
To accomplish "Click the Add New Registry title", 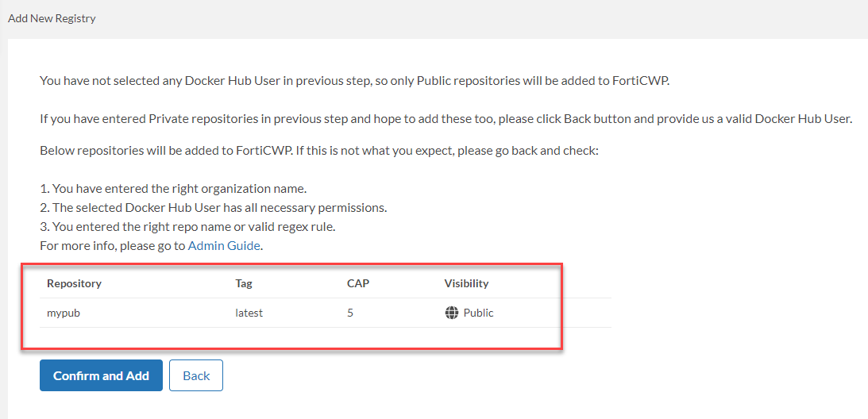I will pos(52,18).
